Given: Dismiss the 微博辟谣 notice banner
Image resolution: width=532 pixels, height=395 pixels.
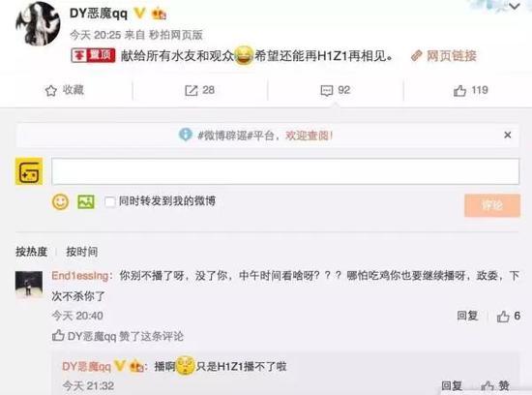Looking at the screenshot, I should coord(508,136).
